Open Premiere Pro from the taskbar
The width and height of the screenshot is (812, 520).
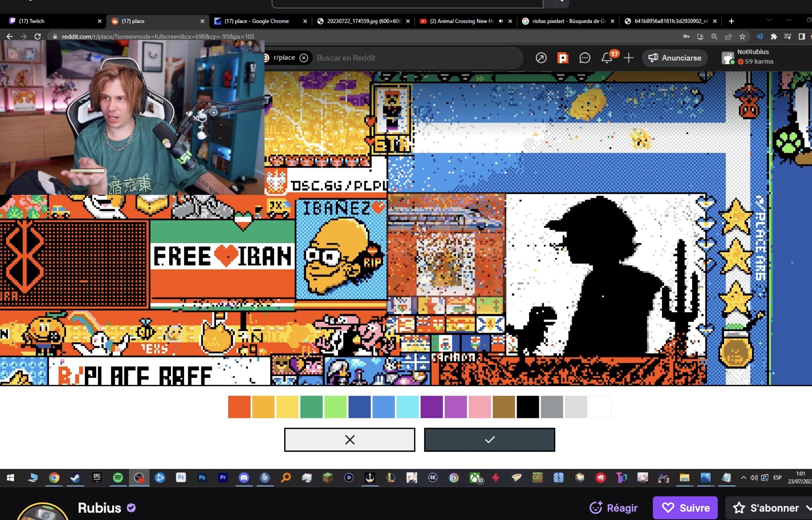pyautogui.click(x=223, y=478)
